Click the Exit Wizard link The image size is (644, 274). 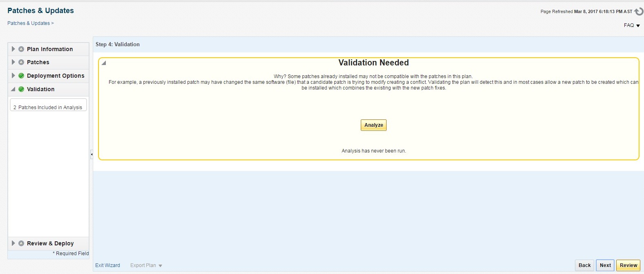(107, 265)
